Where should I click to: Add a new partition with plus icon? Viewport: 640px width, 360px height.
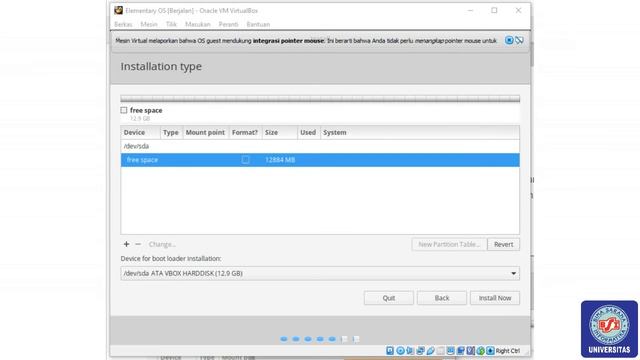click(x=126, y=244)
